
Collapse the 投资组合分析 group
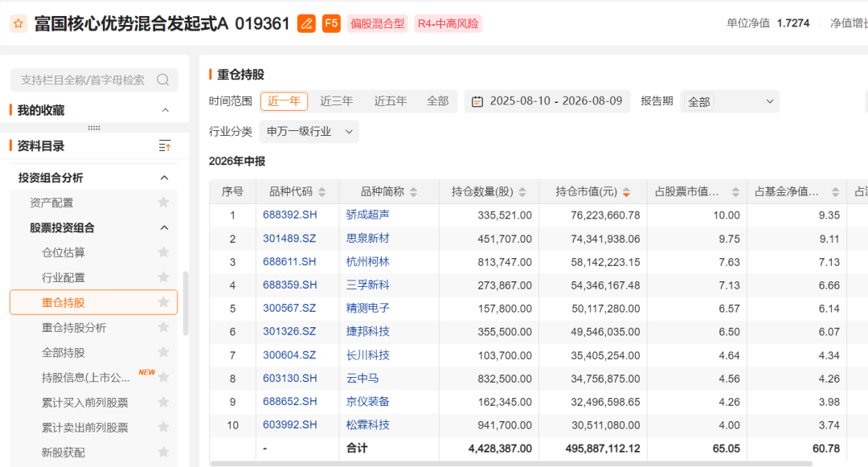(165, 178)
